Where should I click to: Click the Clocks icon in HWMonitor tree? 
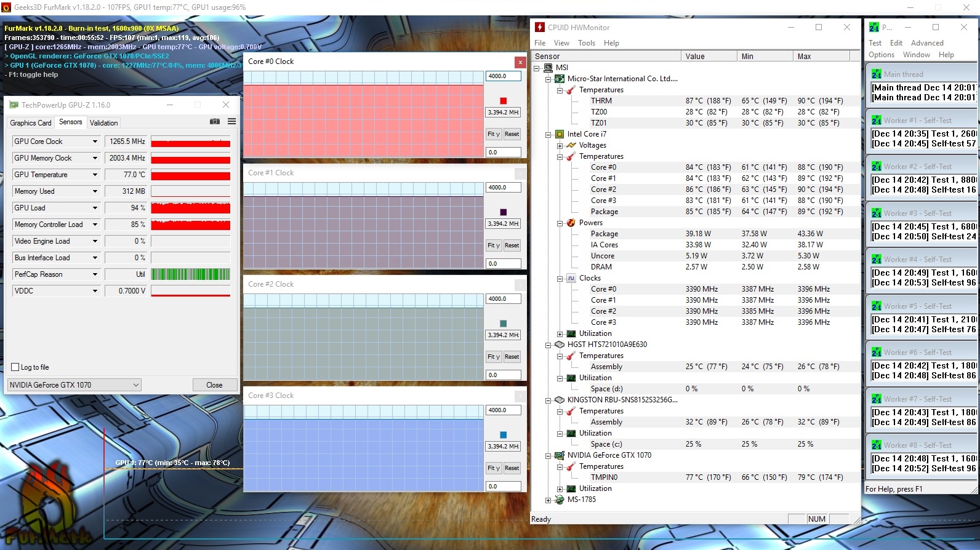pyautogui.click(x=571, y=278)
